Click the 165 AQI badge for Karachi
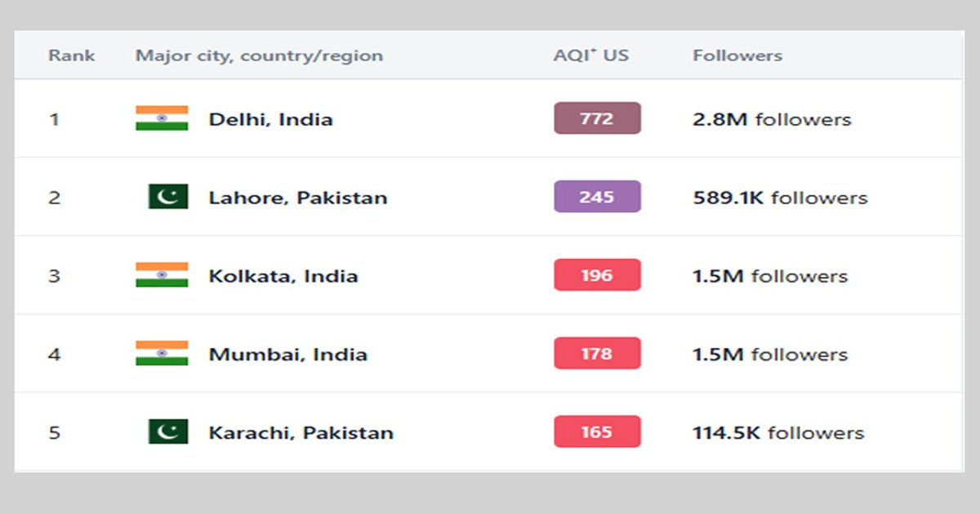Image resolution: width=980 pixels, height=513 pixels. tap(597, 432)
